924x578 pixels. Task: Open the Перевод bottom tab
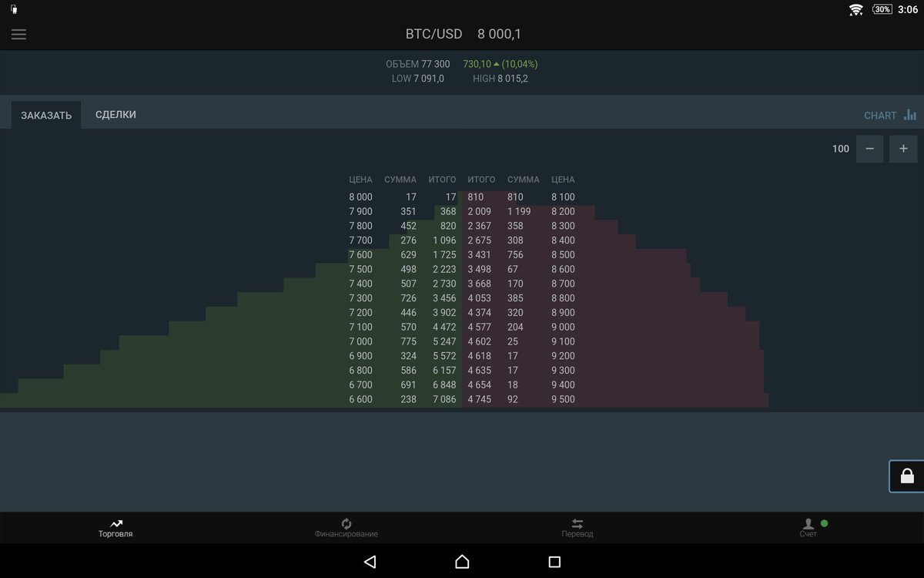577,528
